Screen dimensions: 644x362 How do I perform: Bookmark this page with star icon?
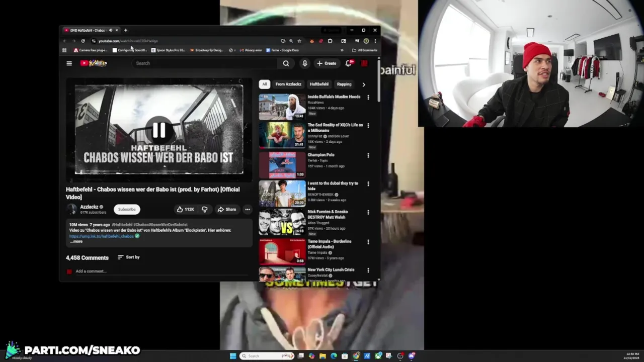click(x=299, y=41)
